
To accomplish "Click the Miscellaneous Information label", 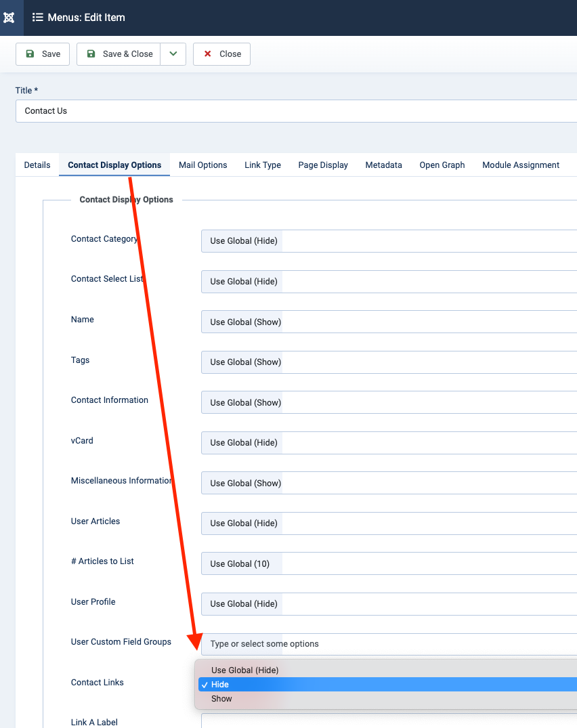I will (x=122, y=481).
